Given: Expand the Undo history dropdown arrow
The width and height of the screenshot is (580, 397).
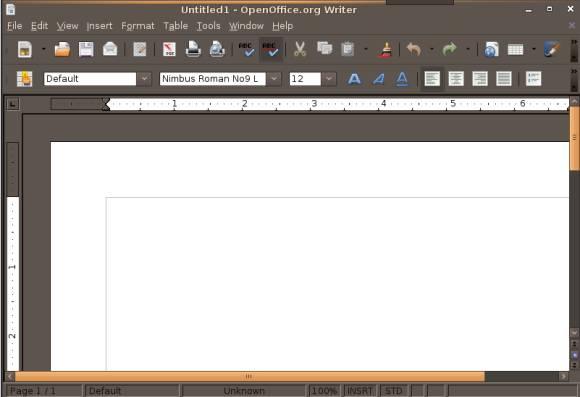Looking at the screenshot, I should point(431,49).
